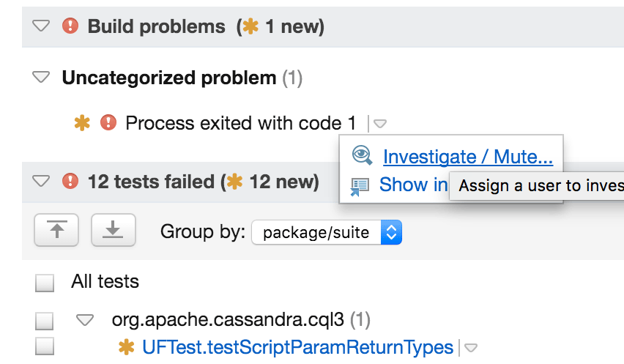Screen dimensions: 624x364
Task: Collapse the Build problems section
Action: tap(42, 27)
